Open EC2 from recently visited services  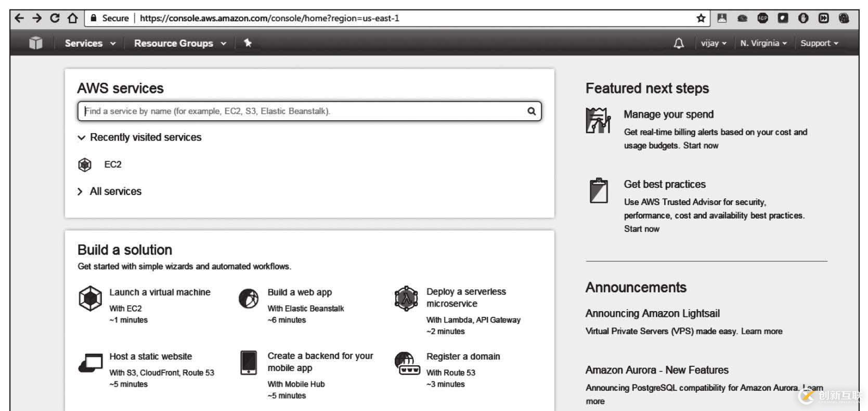click(113, 164)
